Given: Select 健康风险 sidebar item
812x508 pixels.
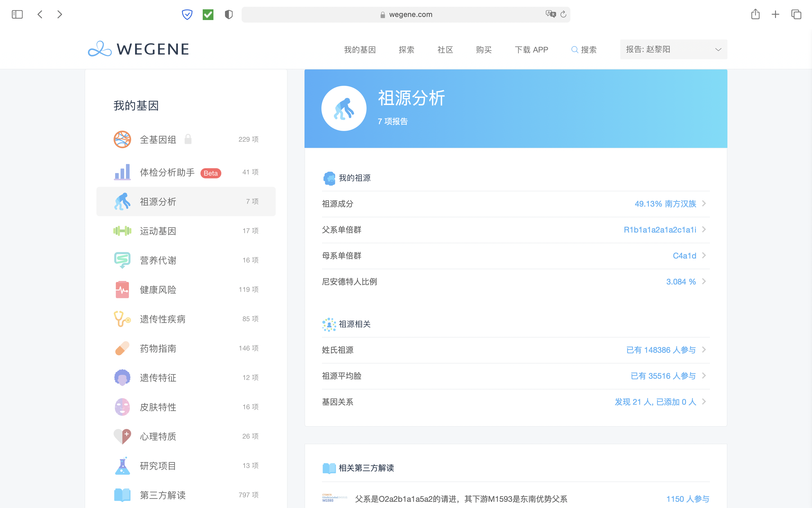Looking at the screenshot, I should (x=186, y=290).
